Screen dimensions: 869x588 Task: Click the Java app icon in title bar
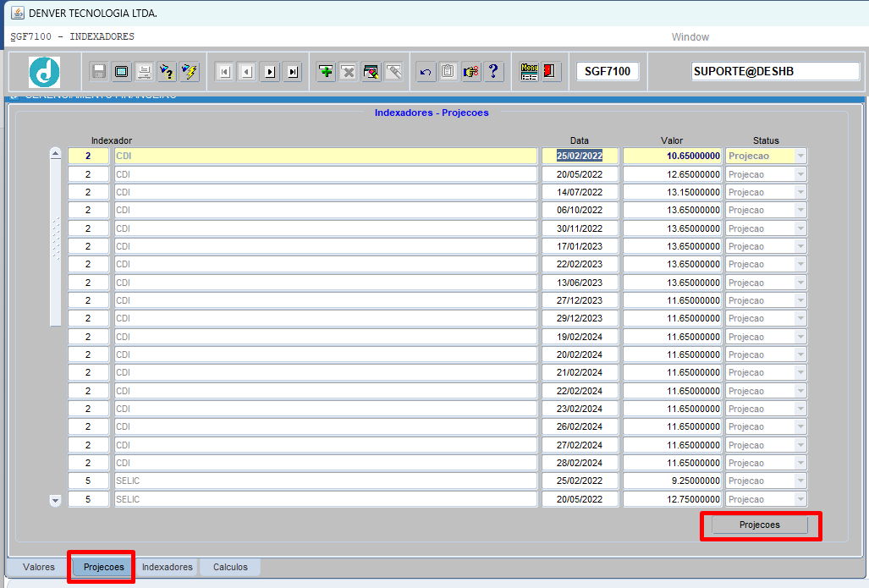(x=17, y=13)
